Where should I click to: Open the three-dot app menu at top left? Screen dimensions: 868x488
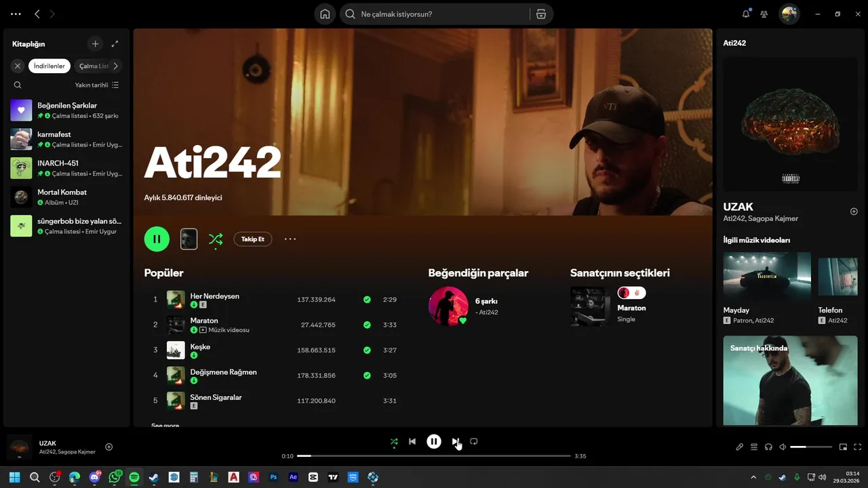coord(16,14)
